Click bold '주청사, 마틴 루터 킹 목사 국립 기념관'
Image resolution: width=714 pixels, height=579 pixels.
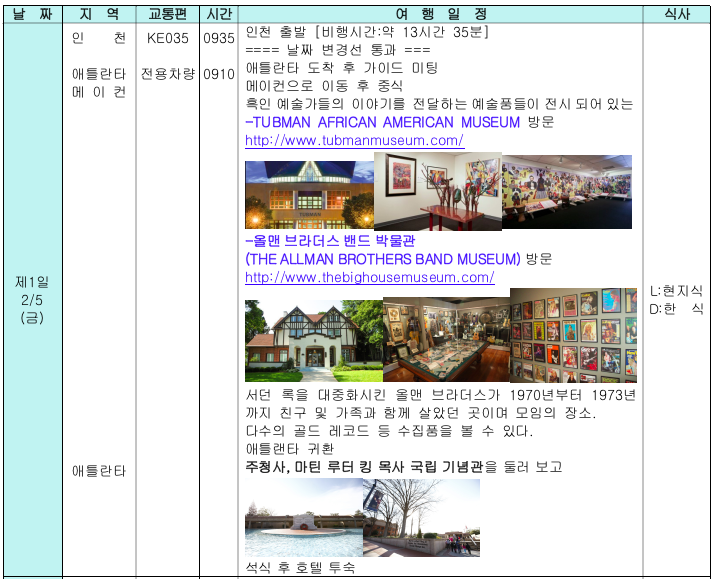(364, 467)
